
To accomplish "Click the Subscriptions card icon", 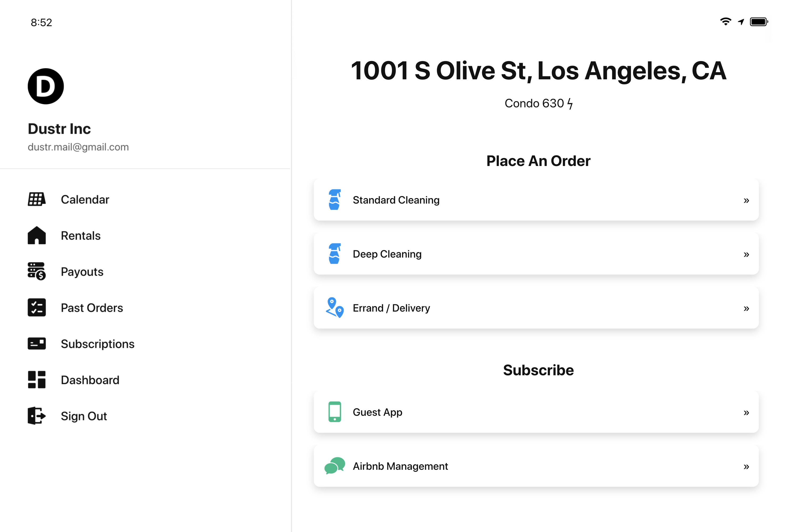I will click(x=37, y=343).
